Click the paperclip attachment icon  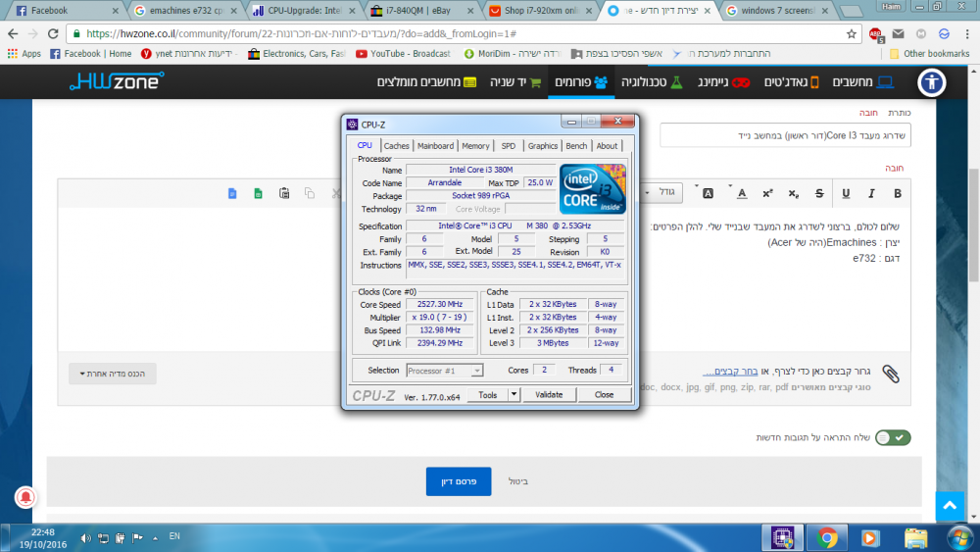pos(891,374)
